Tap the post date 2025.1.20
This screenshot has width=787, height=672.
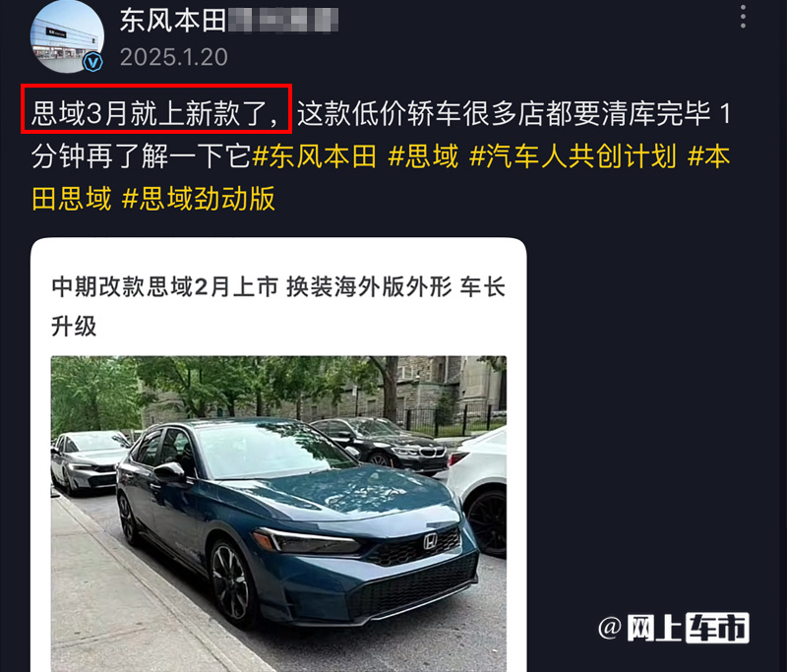coord(174,57)
